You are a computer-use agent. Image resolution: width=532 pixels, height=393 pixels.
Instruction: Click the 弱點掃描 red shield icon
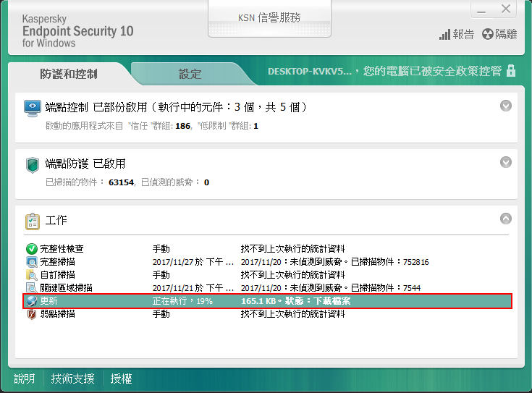(32, 314)
